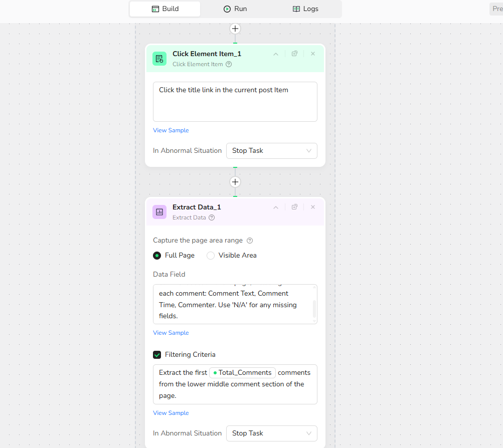
Task: Copy the Extract Data_1 node
Action: click(x=294, y=207)
